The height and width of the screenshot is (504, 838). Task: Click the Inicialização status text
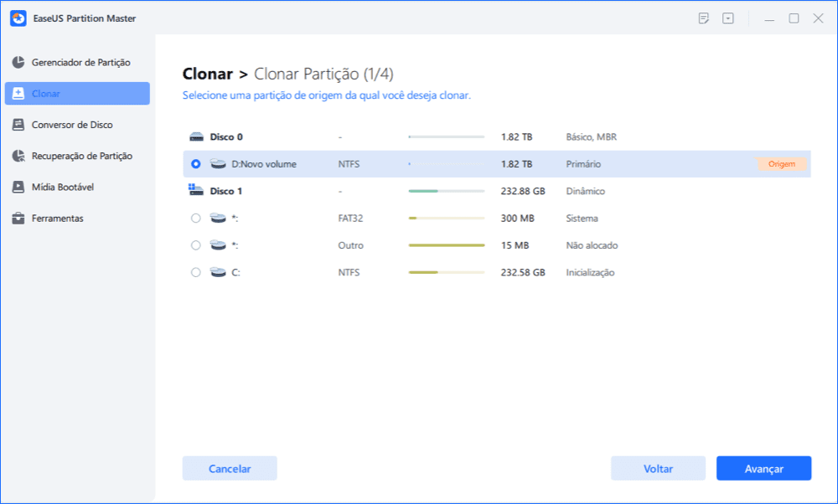pos(590,272)
